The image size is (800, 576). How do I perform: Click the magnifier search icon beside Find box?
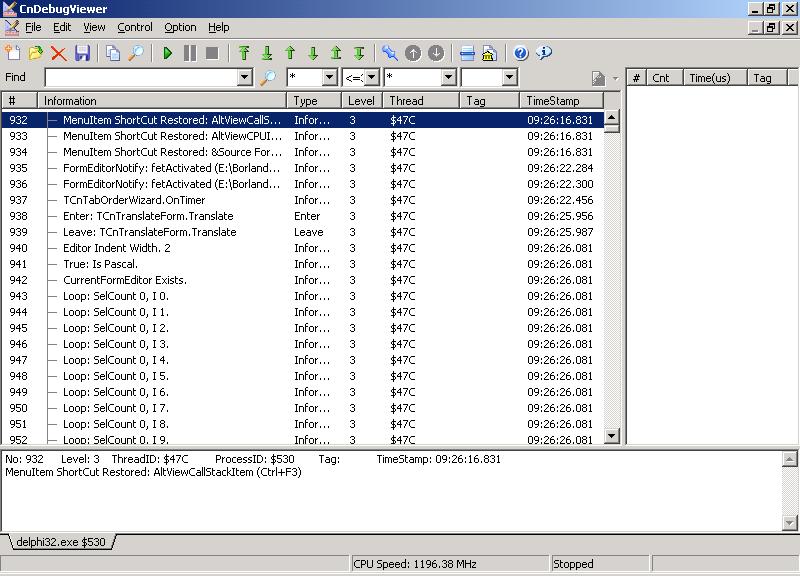click(268, 77)
